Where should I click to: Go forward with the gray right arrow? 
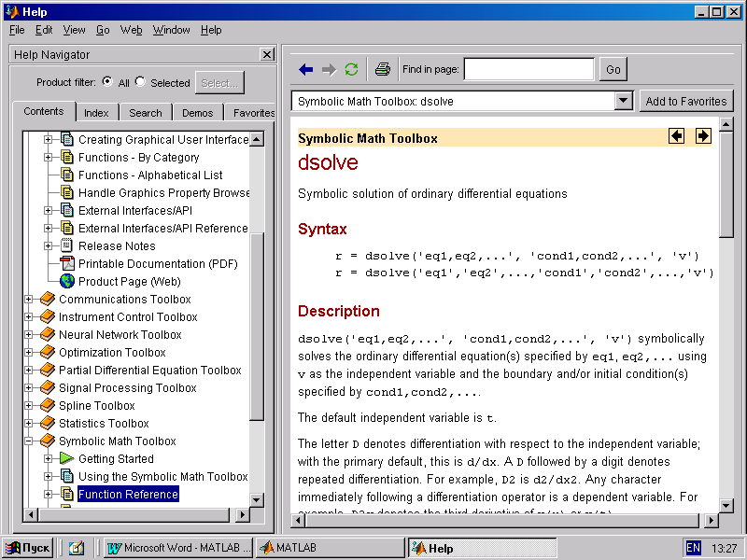(x=329, y=69)
